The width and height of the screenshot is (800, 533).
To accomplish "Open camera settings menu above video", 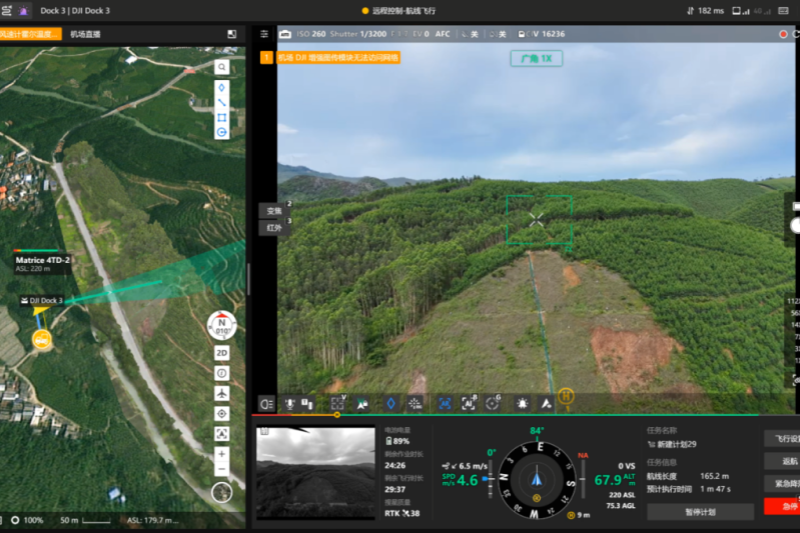I will coord(264,34).
